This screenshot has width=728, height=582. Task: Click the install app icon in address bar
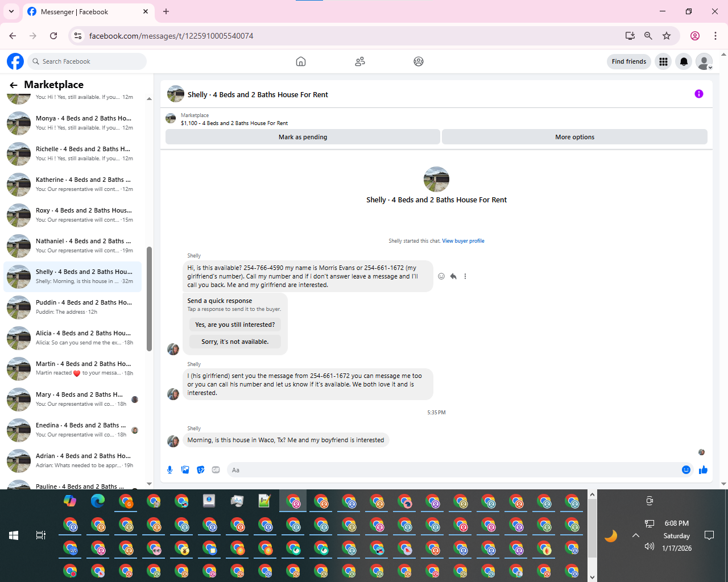coord(630,36)
